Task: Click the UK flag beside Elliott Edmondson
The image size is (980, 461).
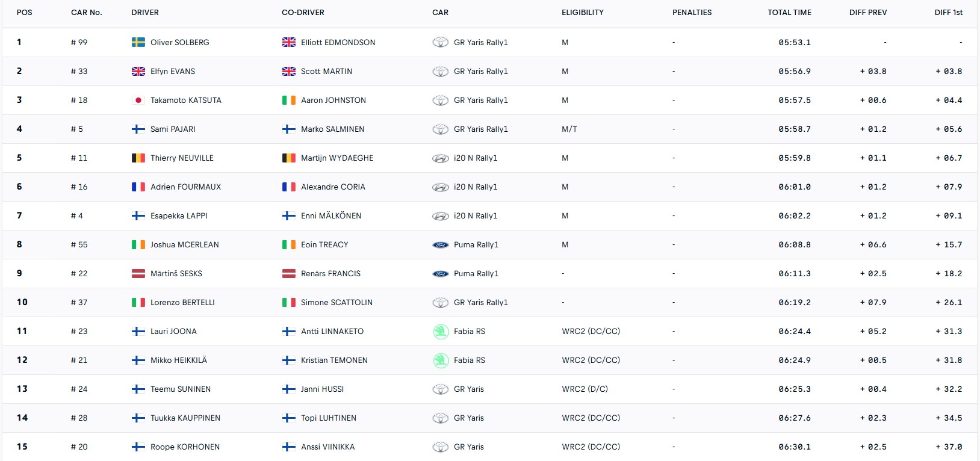Action: point(288,42)
